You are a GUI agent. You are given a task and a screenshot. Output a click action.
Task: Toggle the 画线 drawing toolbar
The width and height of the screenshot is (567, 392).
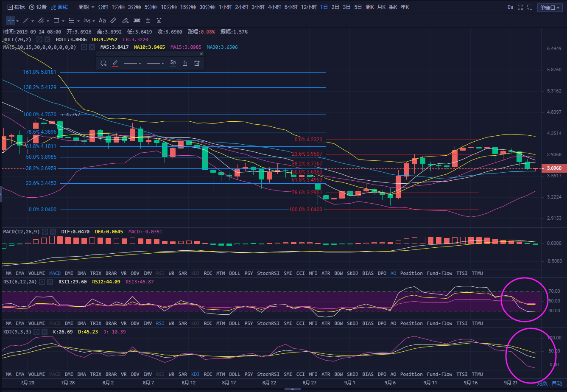[x=59, y=7]
